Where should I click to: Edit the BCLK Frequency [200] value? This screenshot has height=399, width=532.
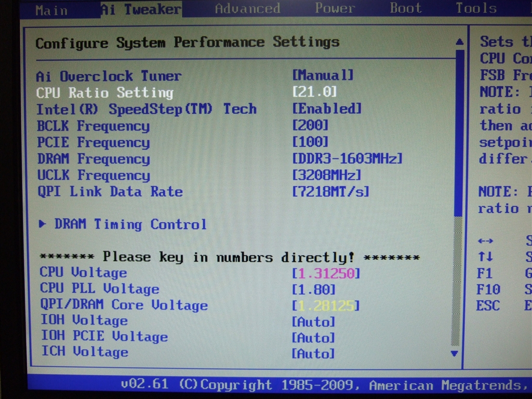click(310, 125)
